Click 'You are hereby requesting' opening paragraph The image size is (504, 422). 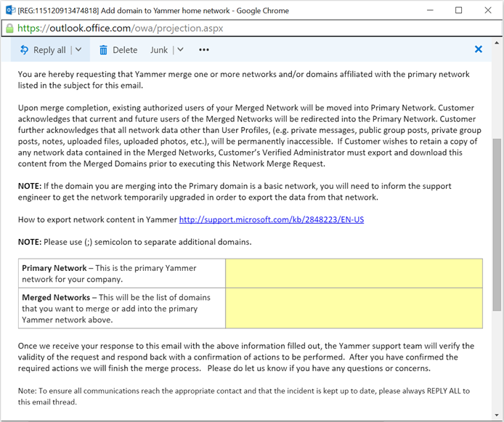pyautogui.click(x=243, y=80)
